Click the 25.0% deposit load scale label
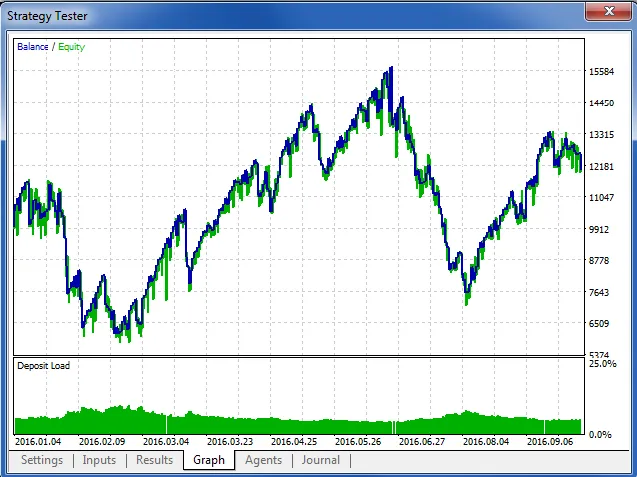637x477 pixels. point(603,364)
